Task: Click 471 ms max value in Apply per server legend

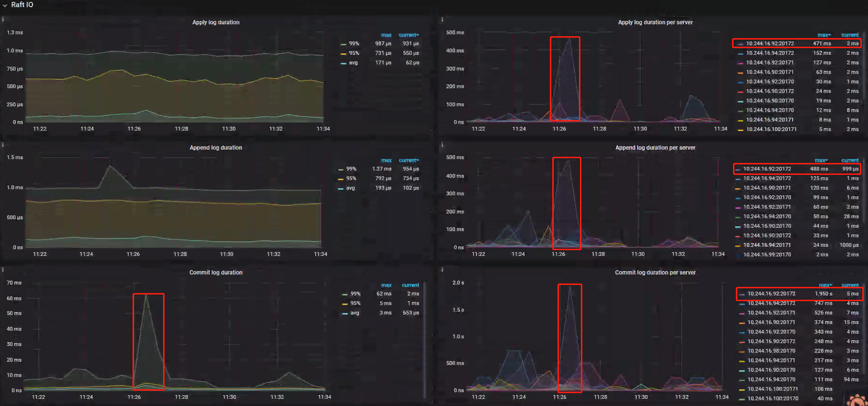Action: [x=822, y=44]
